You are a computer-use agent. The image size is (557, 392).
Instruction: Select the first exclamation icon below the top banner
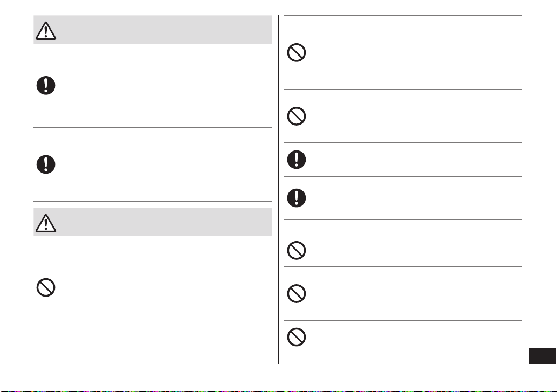coord(46,85)
